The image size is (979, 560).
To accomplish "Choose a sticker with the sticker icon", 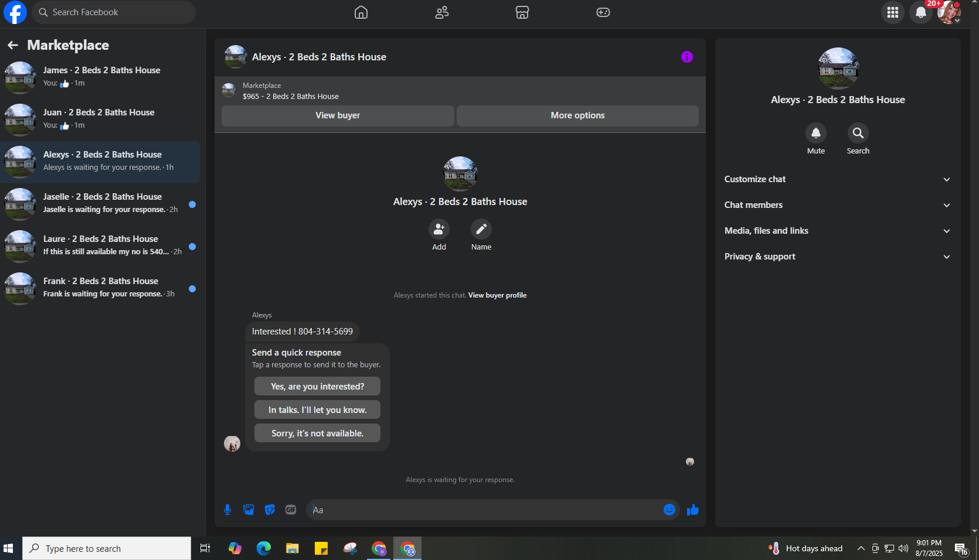I will tap(270, 510).
